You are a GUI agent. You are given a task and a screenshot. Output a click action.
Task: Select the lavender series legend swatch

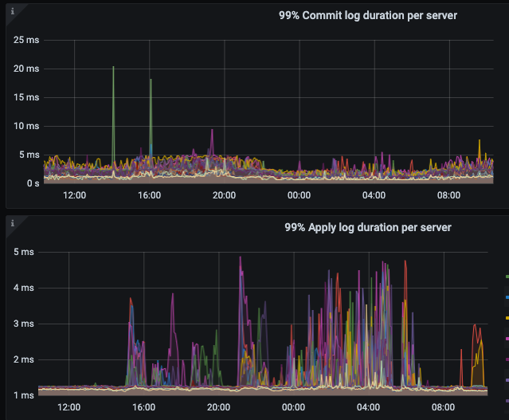(x=507, y=381)
